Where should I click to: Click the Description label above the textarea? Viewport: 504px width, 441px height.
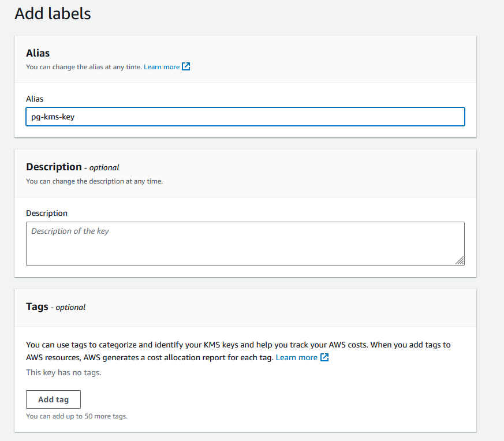pyautogui.click(x=47, y=213)
